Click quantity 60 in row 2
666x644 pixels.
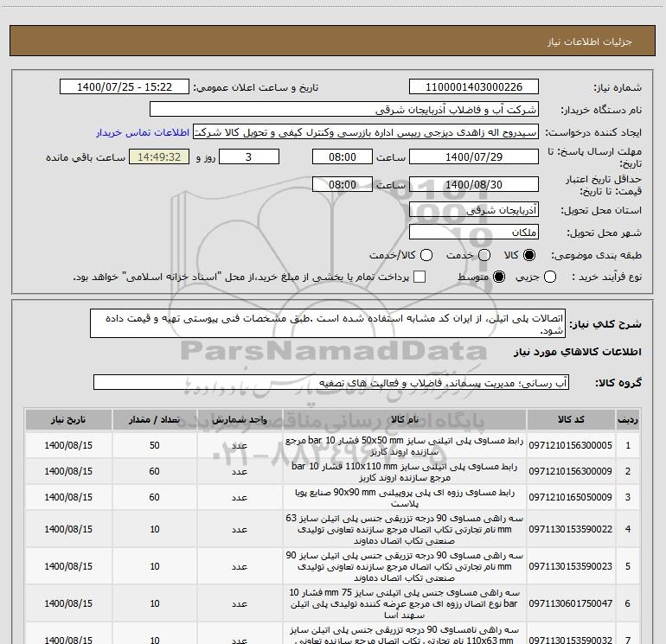coord(155,472)
